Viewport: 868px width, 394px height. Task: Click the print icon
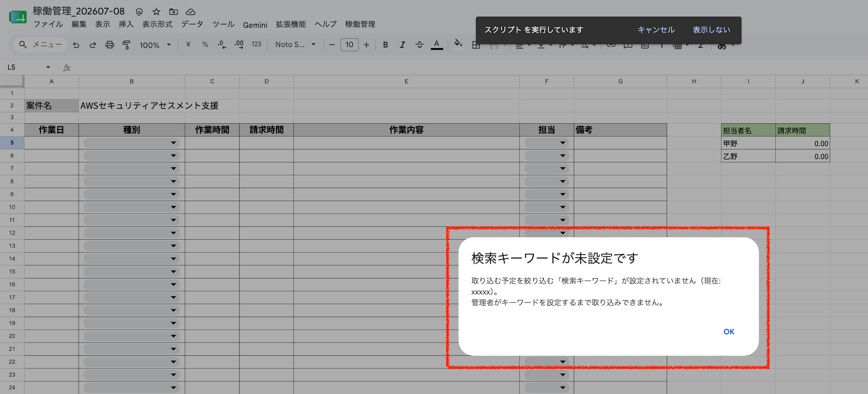pyautogui.click(x=110, y=45)
